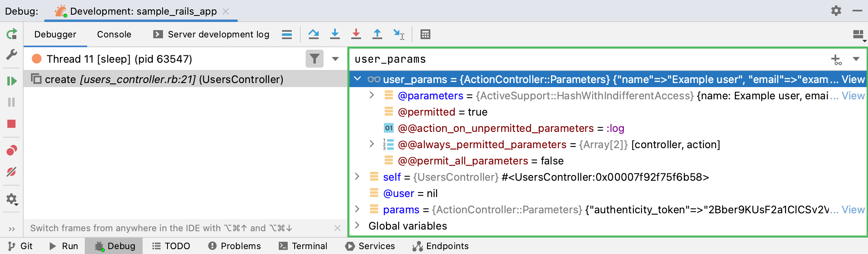868x254 pixels.
Task: Click the Run to Cursor icon
Action: click(399, 34)
